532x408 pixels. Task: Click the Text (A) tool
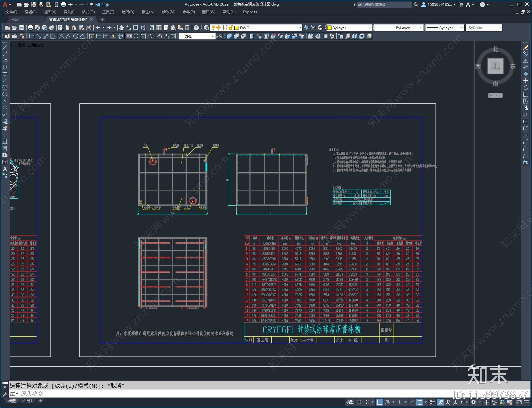(x=5, y=169)
